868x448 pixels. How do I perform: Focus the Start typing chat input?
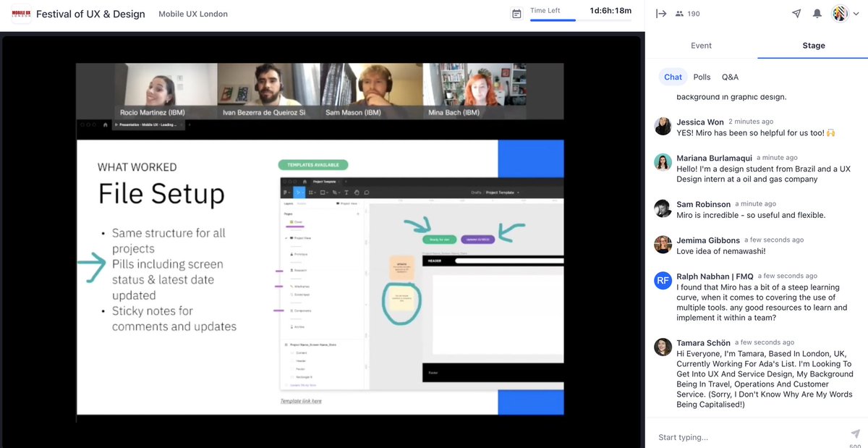(x=749, y=437)
